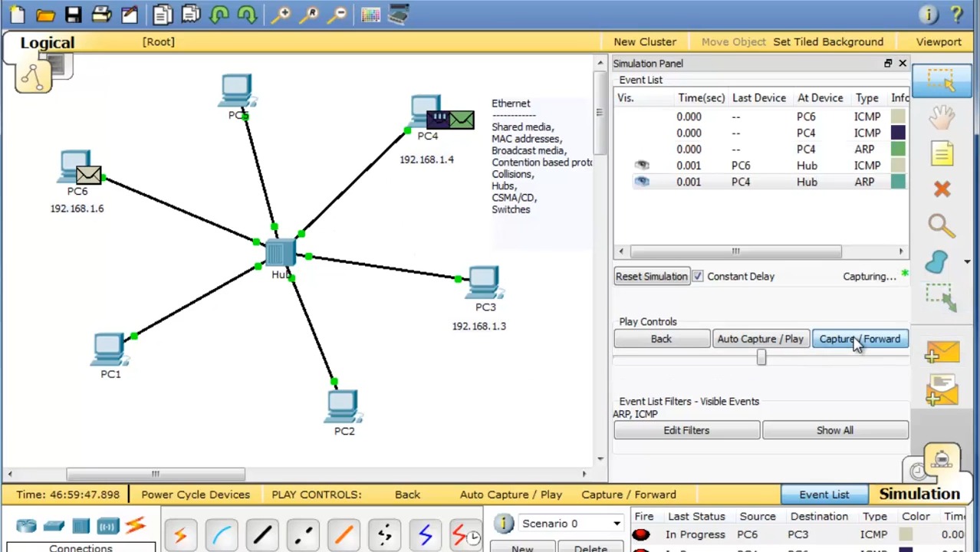Click New Cluster in the top bar
Image resolution: width=980 pixels, height=552 pixels.
[x=645, y=42]
